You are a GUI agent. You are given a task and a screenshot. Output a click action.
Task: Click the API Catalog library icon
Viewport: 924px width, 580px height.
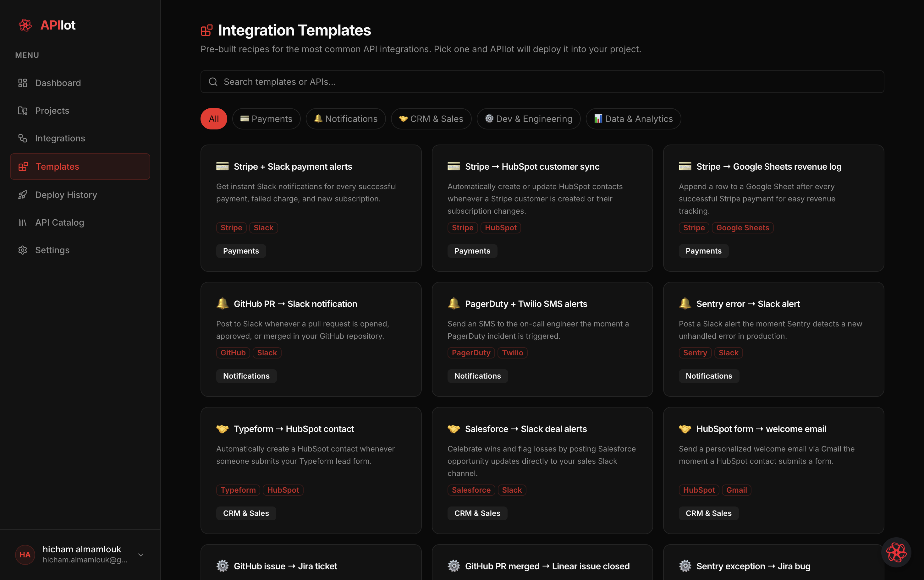tap(23, 222)
